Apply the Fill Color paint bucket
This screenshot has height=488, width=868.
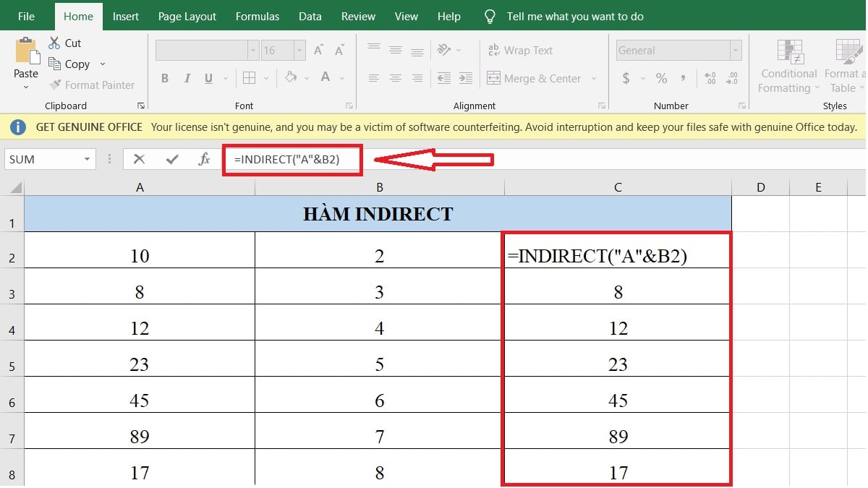[x=290, y=77]
